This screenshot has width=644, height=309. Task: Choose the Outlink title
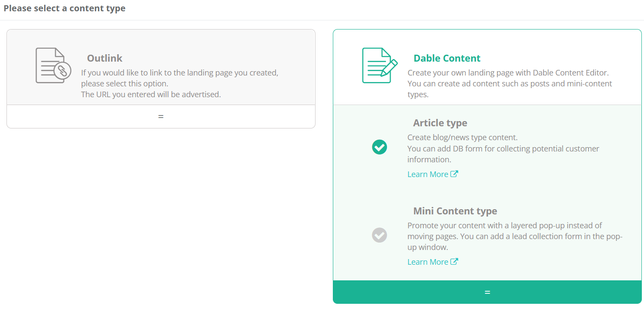coord(104,58)
